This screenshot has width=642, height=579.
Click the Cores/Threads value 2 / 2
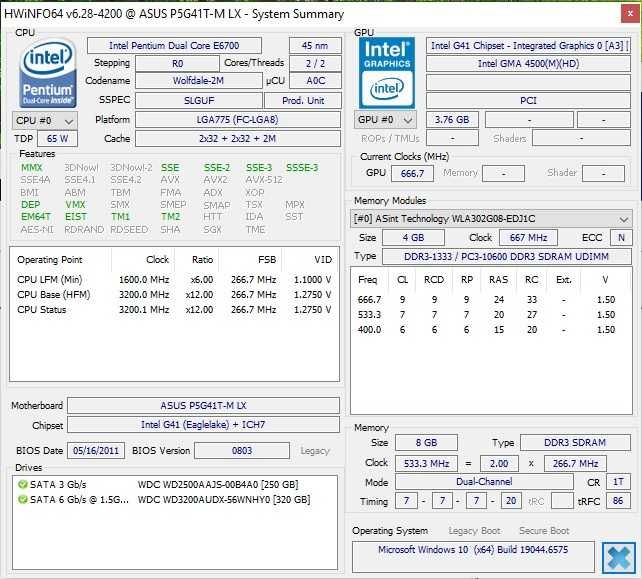(x=315, y=63)
